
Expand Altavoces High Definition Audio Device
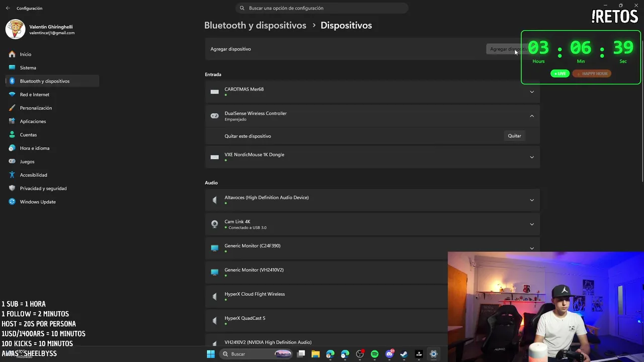point(372,200)
